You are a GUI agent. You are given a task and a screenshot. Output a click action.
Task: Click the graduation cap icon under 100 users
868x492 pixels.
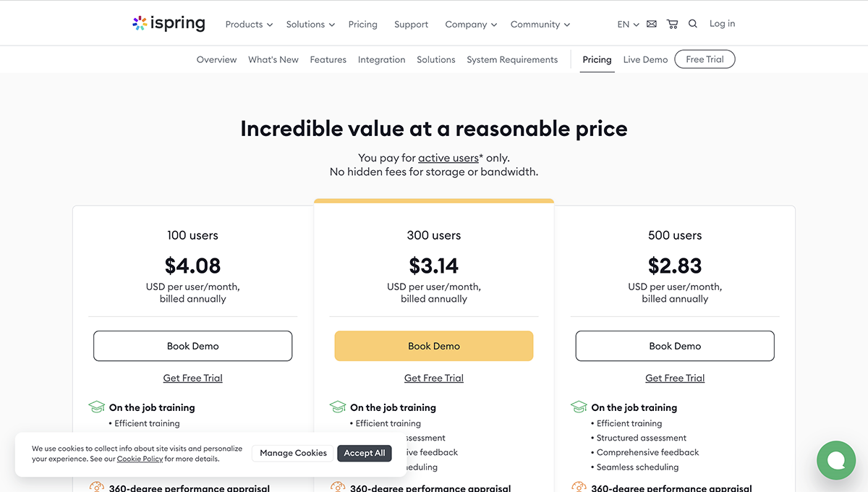pyautogui.click(x=97, y=407)
